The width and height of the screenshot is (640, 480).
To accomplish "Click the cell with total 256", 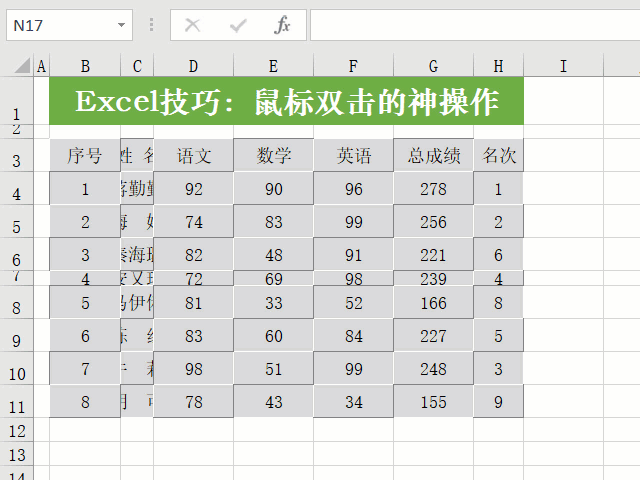I will 433,222.
